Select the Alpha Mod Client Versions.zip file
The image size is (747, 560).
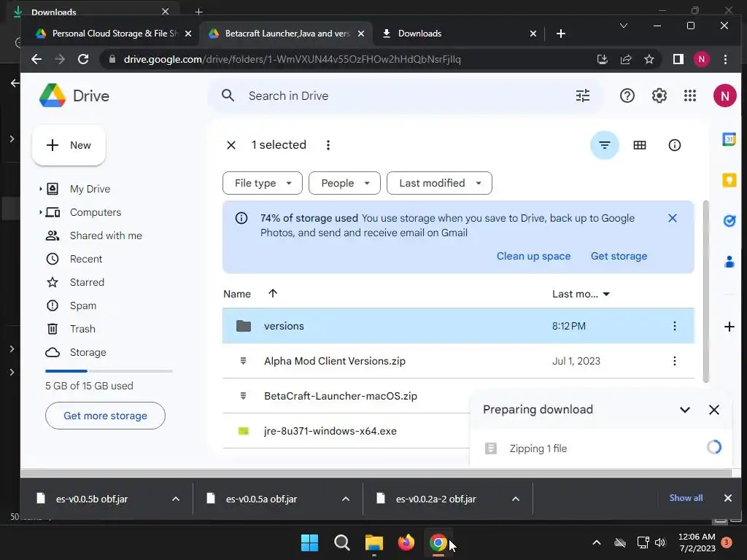click(458, 361)
